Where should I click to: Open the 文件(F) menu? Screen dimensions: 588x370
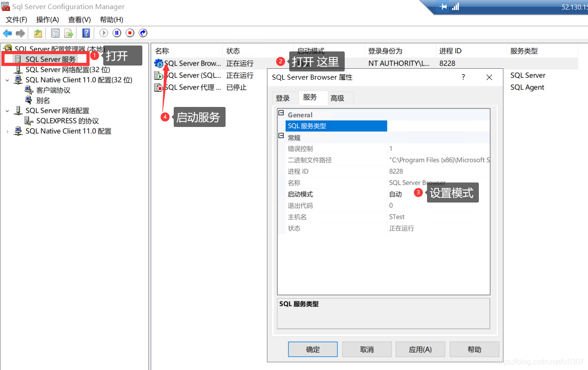pos(16,20)
